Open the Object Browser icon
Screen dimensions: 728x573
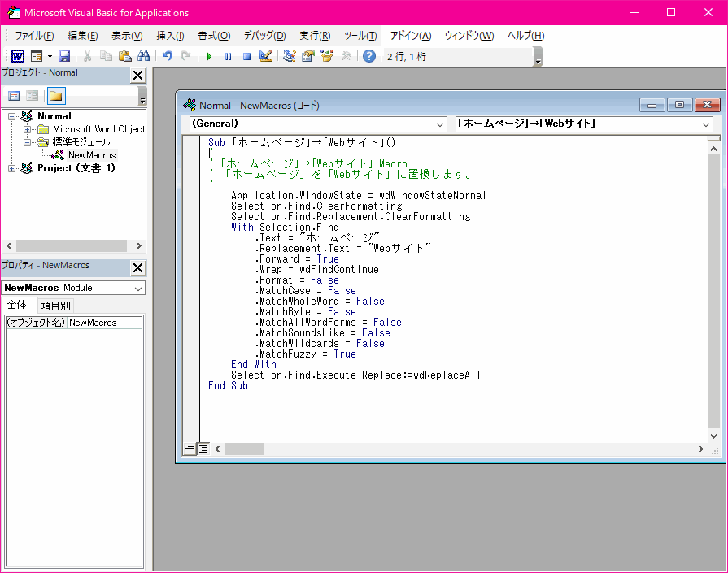tap(327, 56)
